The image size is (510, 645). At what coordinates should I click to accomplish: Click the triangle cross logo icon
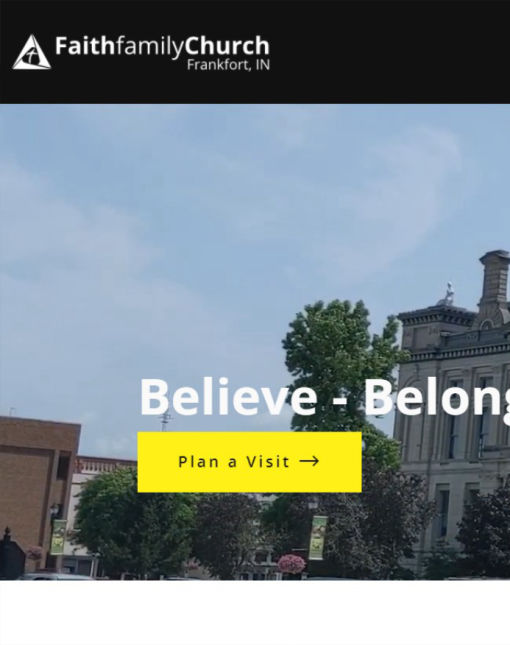32,52
